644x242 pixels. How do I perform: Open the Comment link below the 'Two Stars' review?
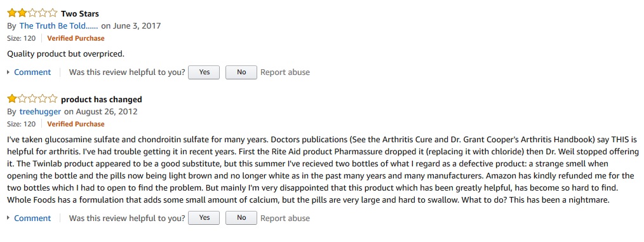(32, 72)
